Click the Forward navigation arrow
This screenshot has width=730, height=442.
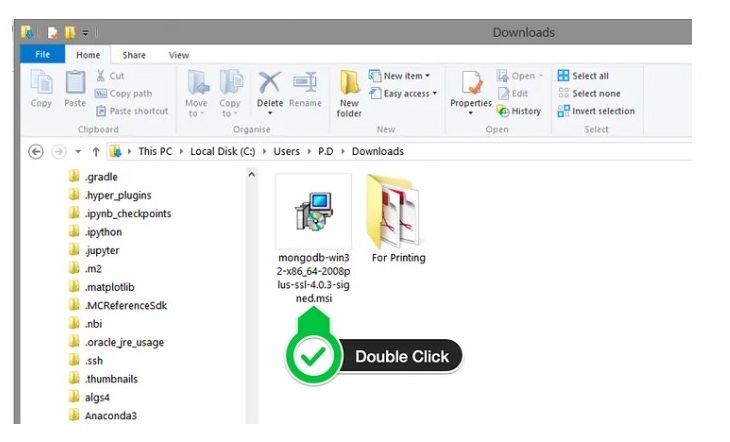point(59,151)
